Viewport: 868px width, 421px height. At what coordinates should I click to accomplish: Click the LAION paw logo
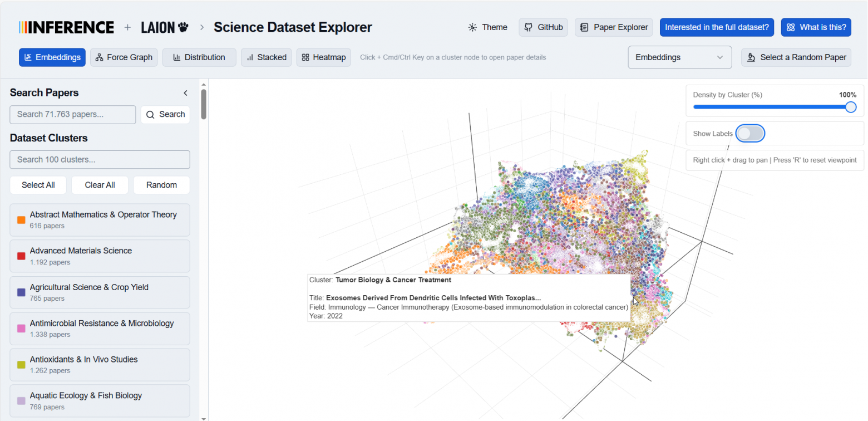(x=165, y=27)
